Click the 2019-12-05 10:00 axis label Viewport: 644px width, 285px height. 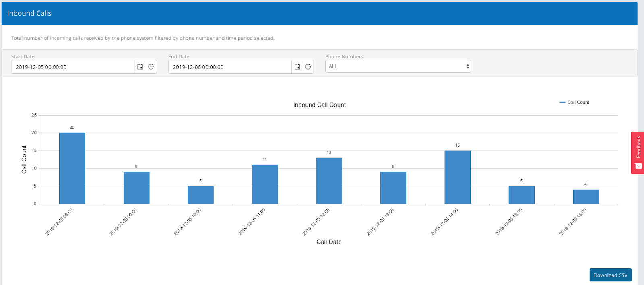pos(188,222)
